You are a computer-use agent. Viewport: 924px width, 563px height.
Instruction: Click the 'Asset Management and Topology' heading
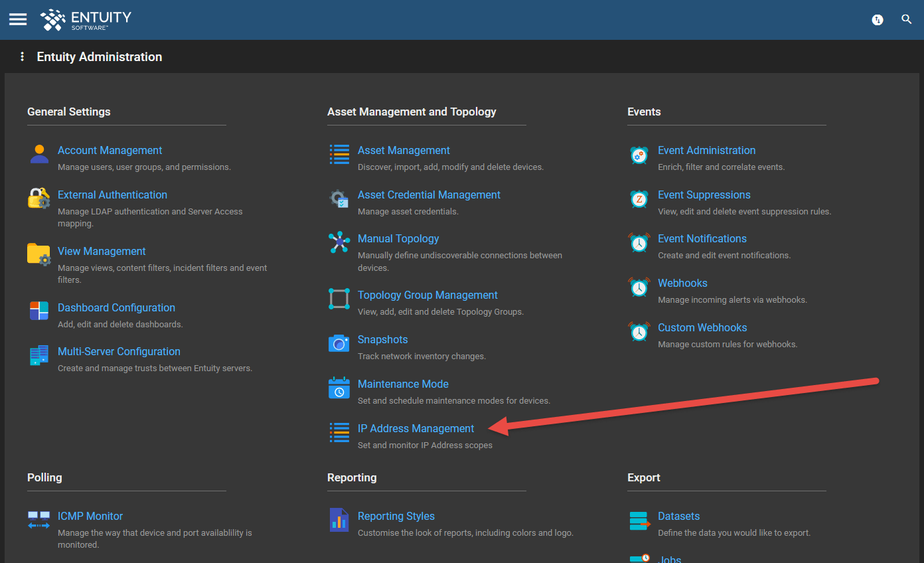(x=412, y=112)
